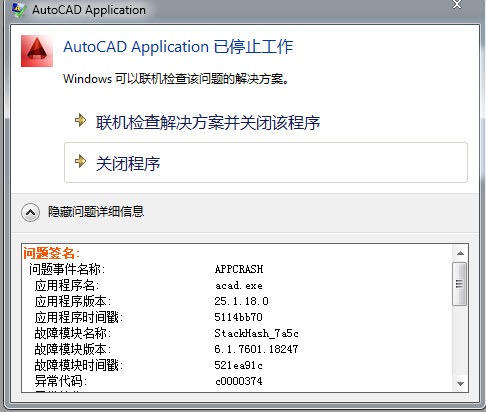This screenshot has height=412, width=486.
Task: Select the acad.exe application name
Action: pyautogui.click(x=239, y=285)
